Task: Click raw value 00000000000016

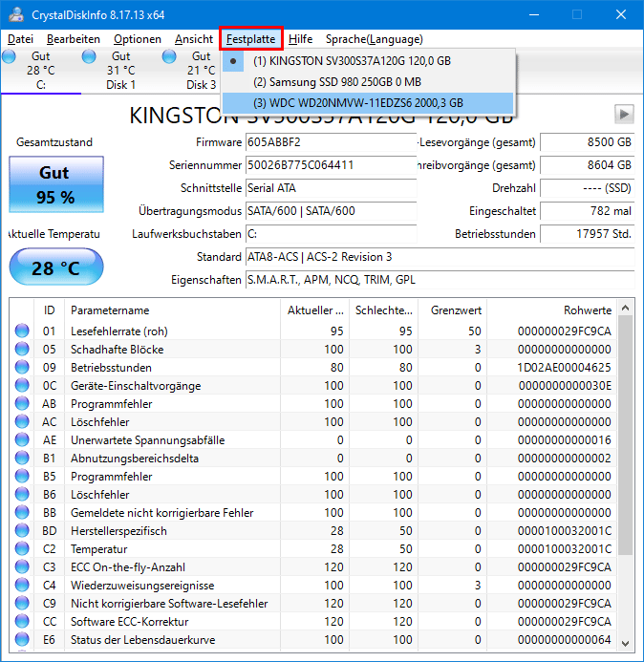Action: (x=565, y=440)
